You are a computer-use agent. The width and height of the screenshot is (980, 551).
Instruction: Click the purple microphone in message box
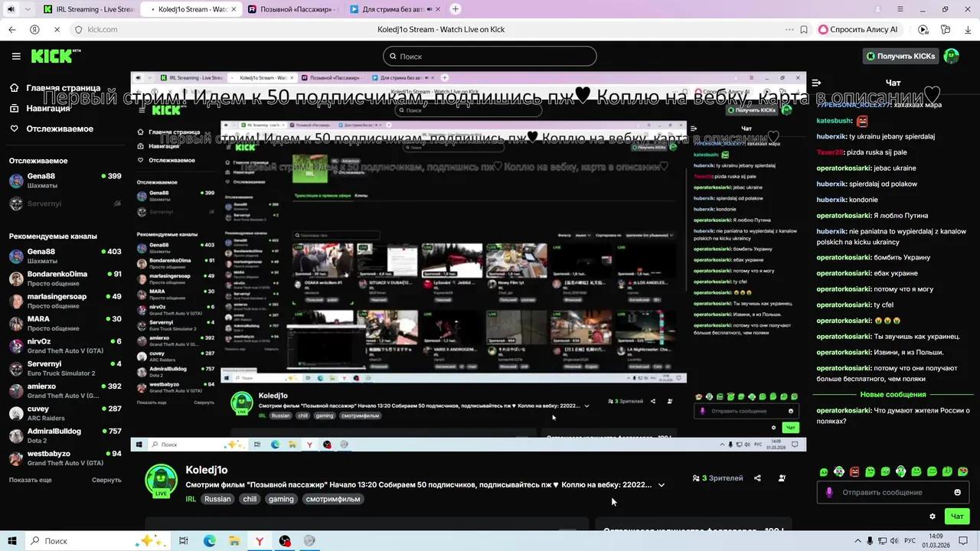829,492
